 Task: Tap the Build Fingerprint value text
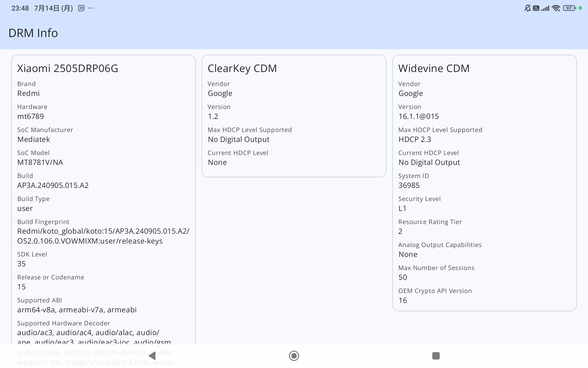pyautogui.click(x=103, y=236)
